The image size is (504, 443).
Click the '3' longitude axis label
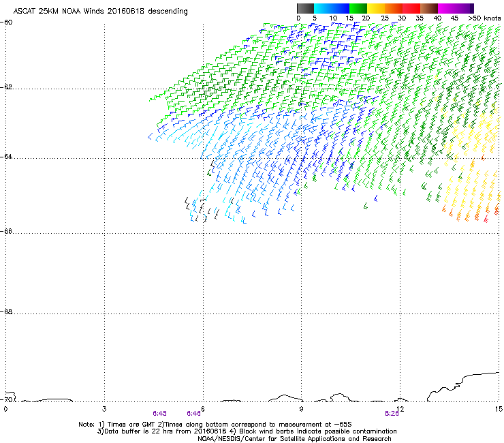coord(104,409)
